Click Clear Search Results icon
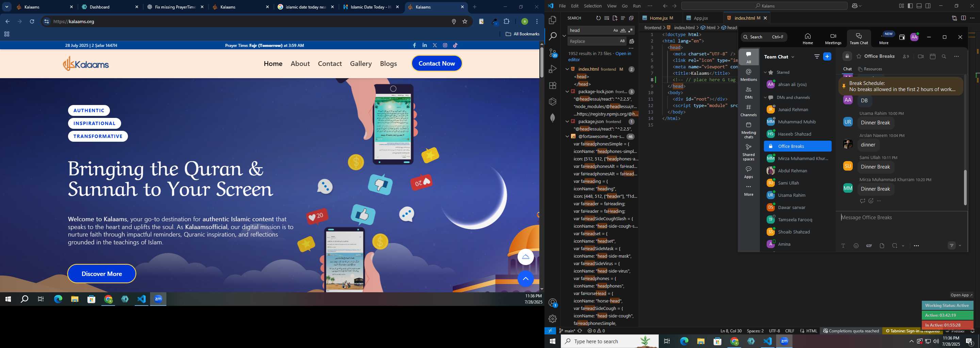Screen dimensions: 980x348 tap(607, 18)
